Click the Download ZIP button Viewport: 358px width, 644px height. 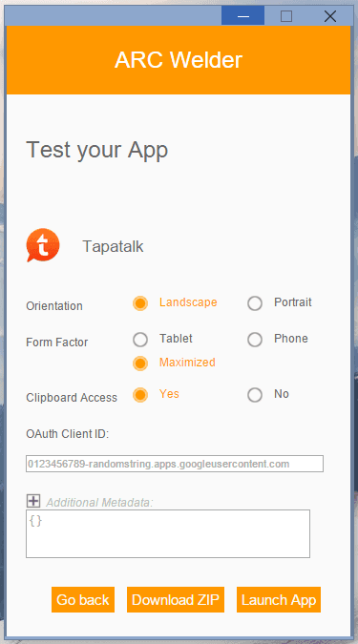pyautogui.click(x=176, y=600)
